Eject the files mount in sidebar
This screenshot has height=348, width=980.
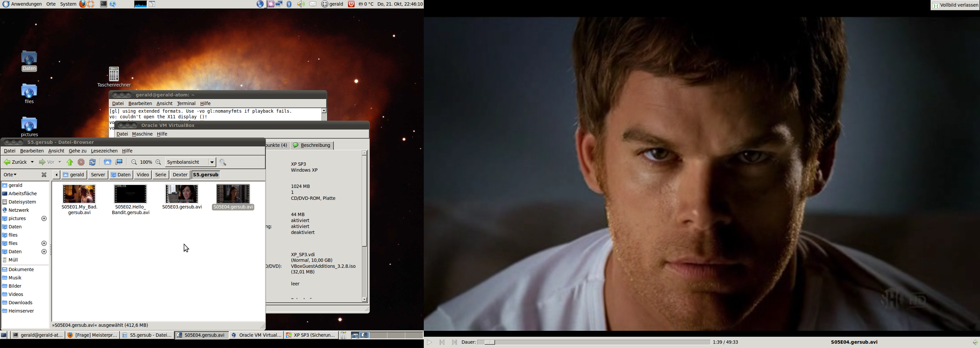coord(44,243)
